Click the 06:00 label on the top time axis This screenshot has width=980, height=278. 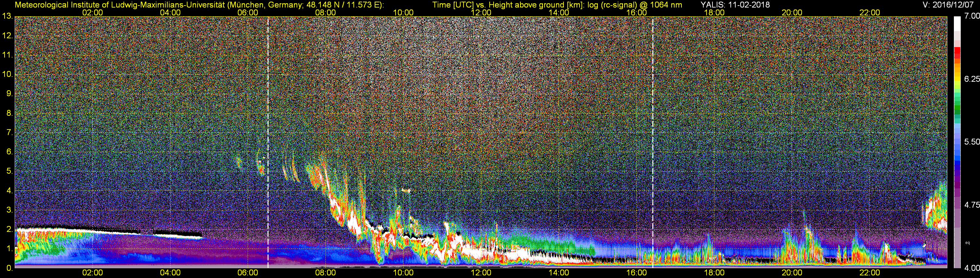pos(248,12)
